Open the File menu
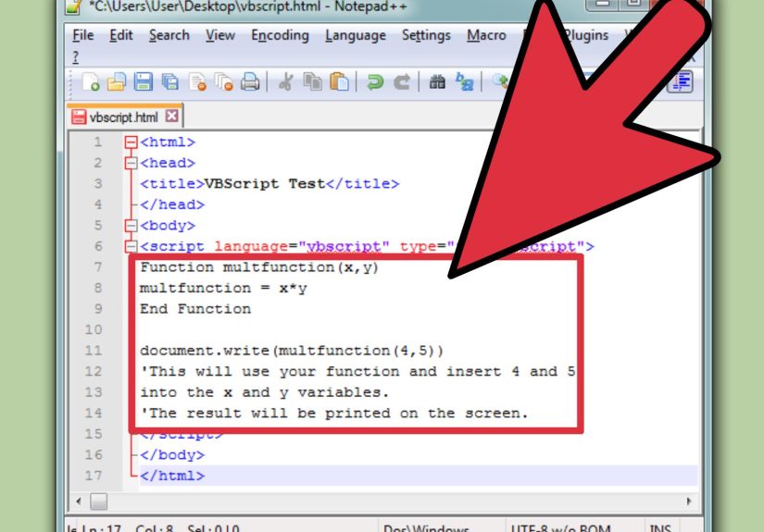The image size is (764, 532). 82,35
